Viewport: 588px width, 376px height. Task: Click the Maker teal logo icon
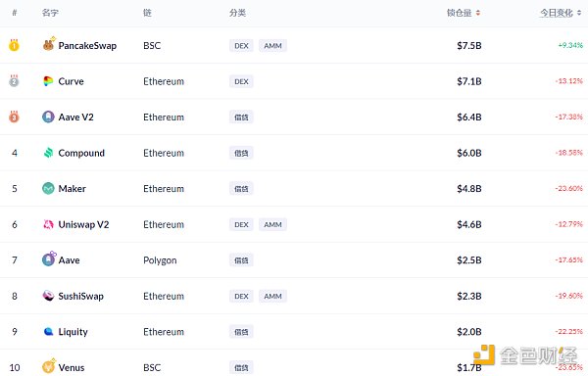[x=48, y=188]
